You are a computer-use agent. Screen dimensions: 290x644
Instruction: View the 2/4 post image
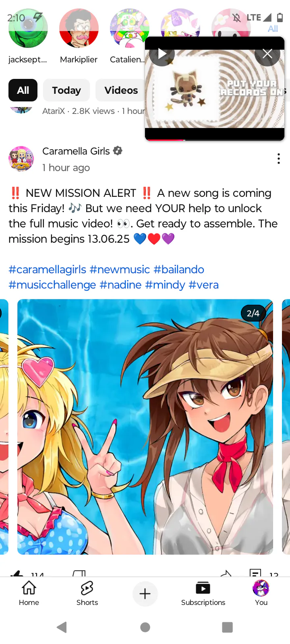(x=145, y=427)
